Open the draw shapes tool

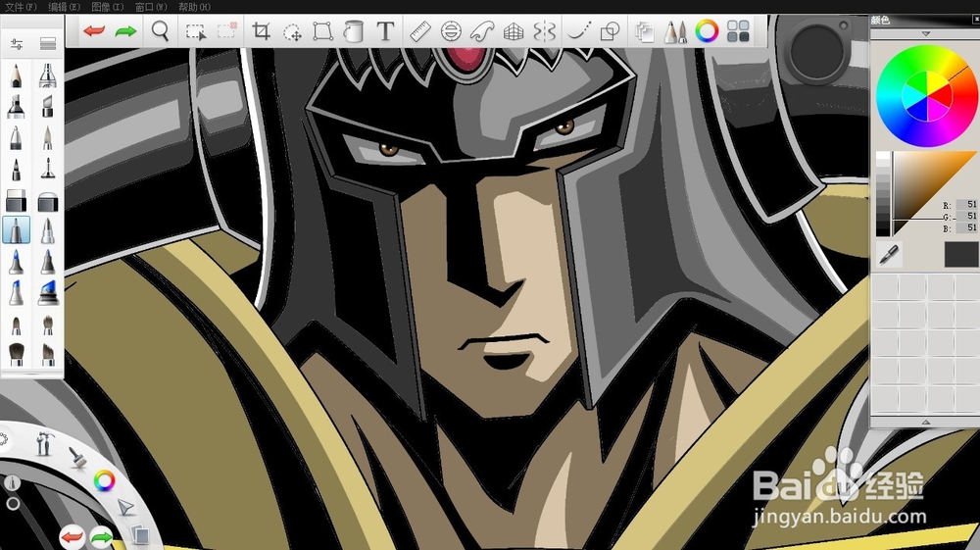[x=610, y=30]
